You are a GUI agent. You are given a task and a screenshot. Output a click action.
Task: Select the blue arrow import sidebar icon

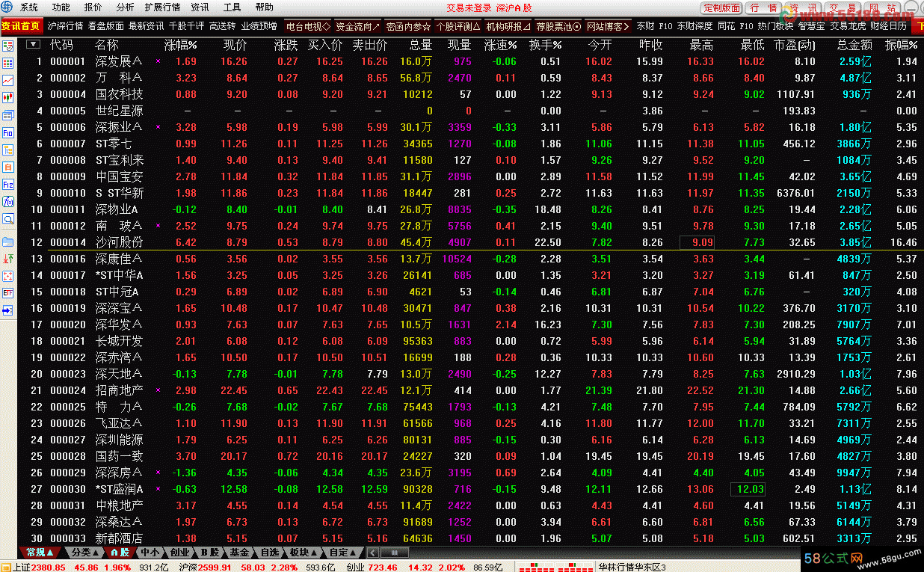pos(8,310)
